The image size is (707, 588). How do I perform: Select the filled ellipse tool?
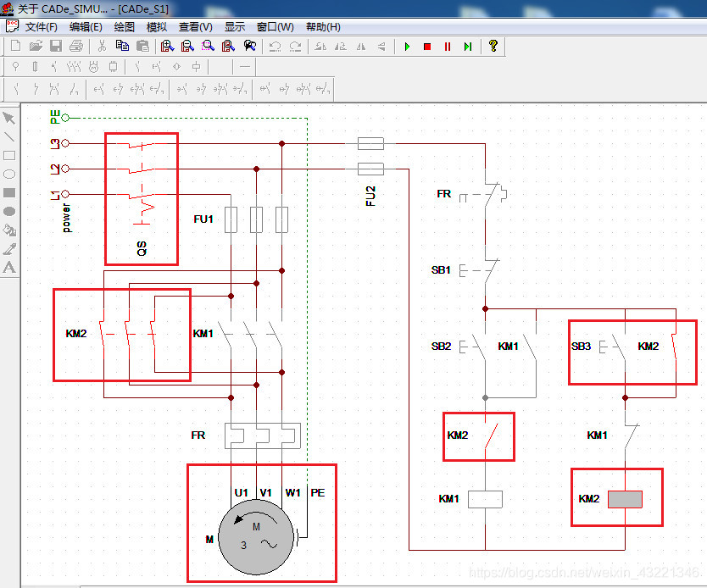point(9,211)
